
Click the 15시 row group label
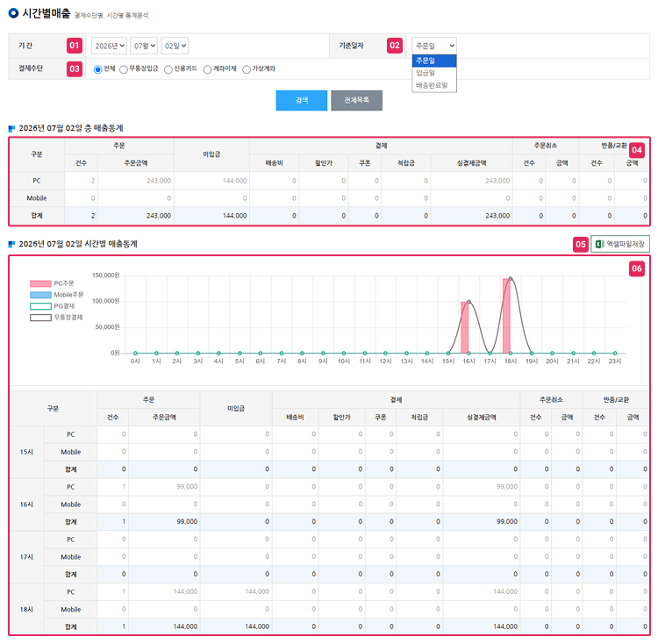tap(26, 452)
